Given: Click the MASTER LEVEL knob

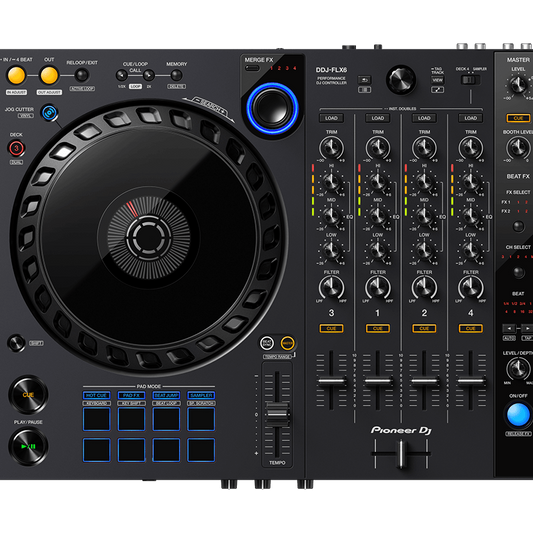Looking at the screenshot, I should pyautogui.click(x=518, y=84).
